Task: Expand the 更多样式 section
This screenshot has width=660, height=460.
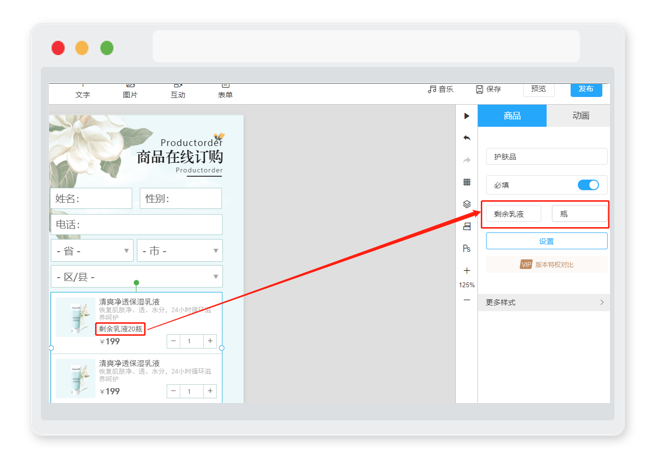Action: 544,302
